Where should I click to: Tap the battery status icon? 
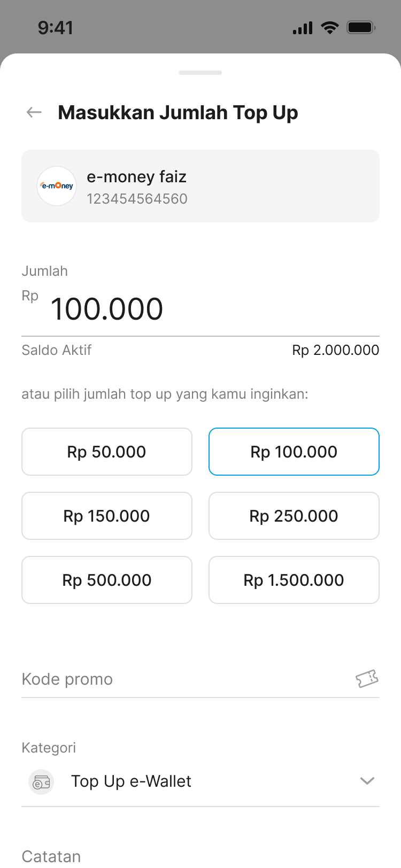[361, 28]
